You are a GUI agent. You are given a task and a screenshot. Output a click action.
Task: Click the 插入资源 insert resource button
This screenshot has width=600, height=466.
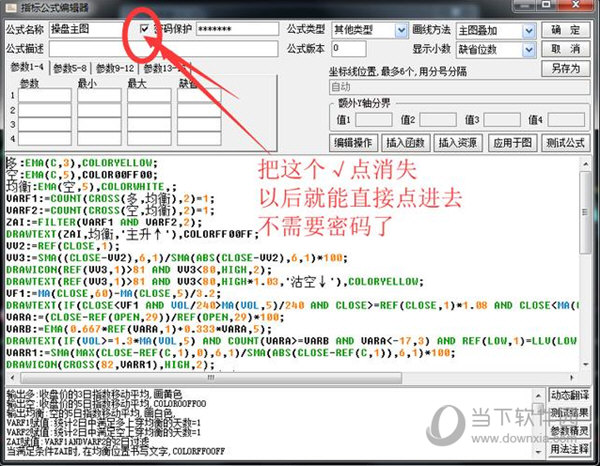tap(459, 141)
